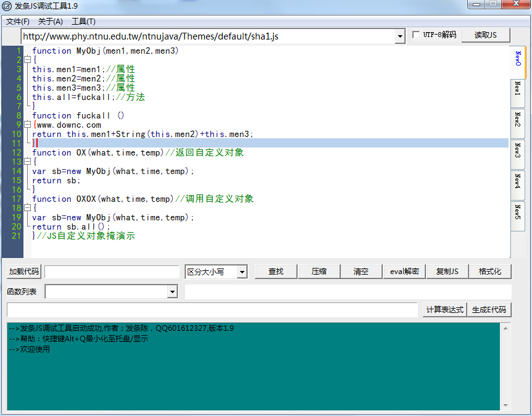This screenshot has width=532, height=416.
Task: Clear the editor using the 清空 button
Action: (x=361, y=271)
